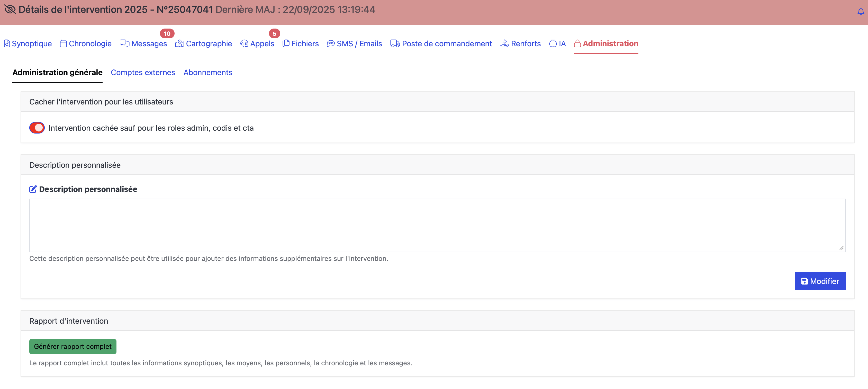Click the Administration lock icon
Viewport: 868px width, 389px height.
click(x=577, y=43)
